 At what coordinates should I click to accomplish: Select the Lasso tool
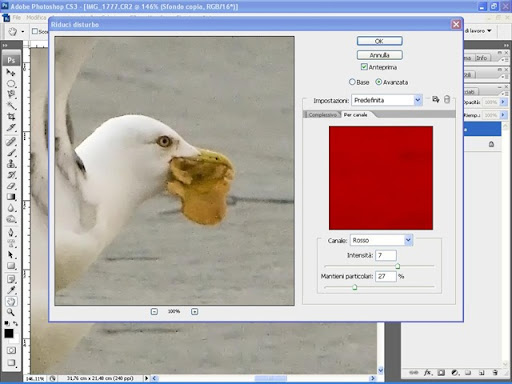pos(11,95)
